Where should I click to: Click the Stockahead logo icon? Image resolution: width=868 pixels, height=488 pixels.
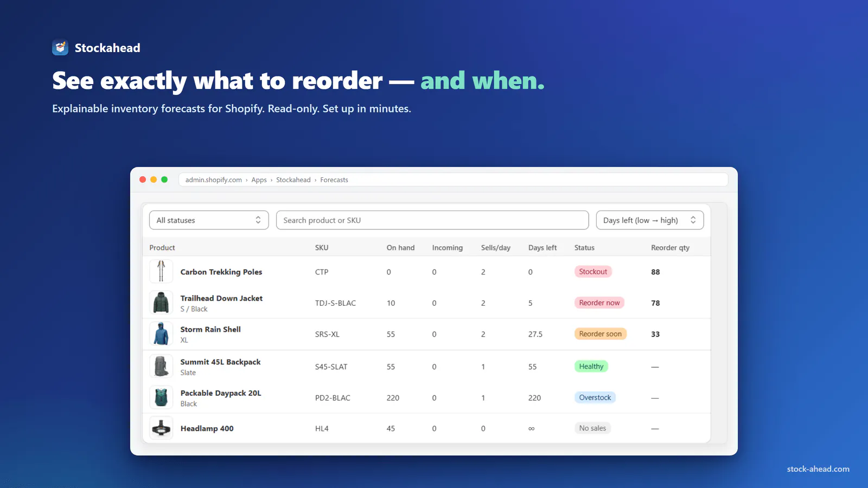tap(60, 48)
